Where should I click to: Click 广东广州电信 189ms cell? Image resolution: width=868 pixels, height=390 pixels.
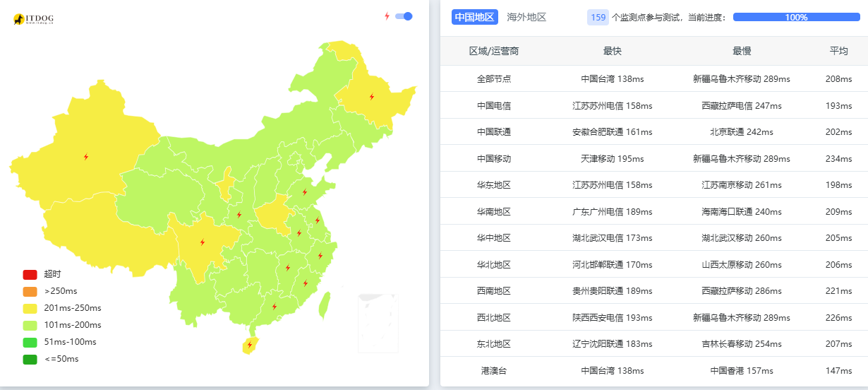pyautogui.click(x=613, y=211)
